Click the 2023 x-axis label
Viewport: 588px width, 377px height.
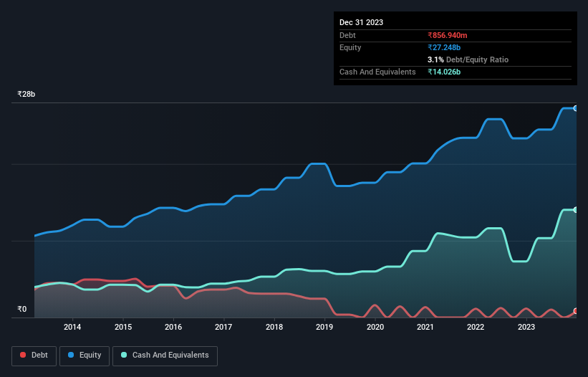point(526,327)
